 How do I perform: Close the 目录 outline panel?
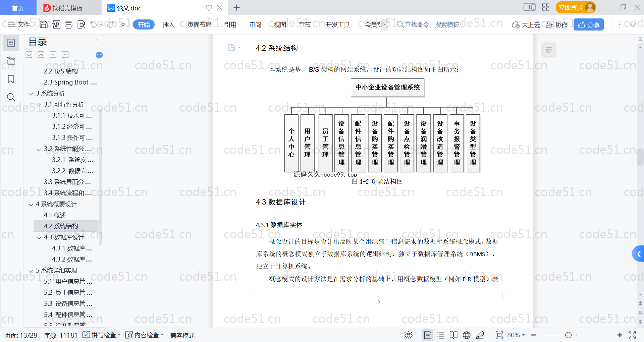click(98, 41)
